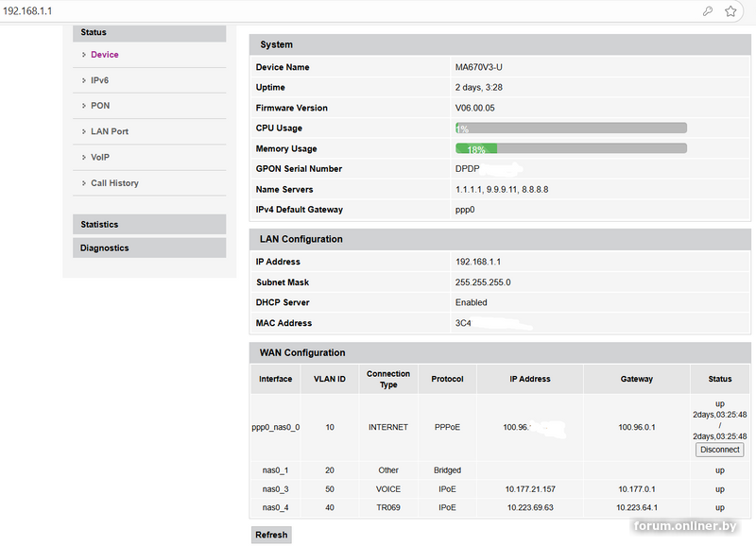Click the LAN Configuration panel header
This screenshot has width=756, height=546.
499,239
